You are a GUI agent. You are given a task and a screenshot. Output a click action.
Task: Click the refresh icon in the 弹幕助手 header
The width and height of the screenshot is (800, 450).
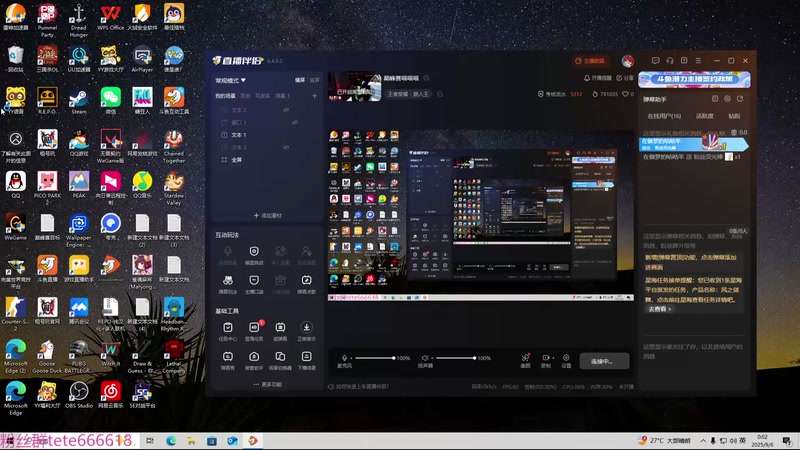740,99
